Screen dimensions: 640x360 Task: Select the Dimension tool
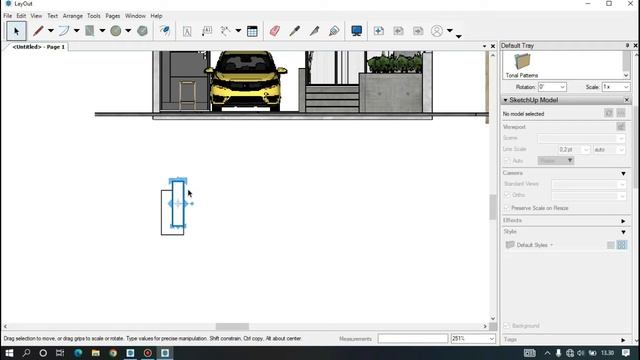(x=225, y=31)
